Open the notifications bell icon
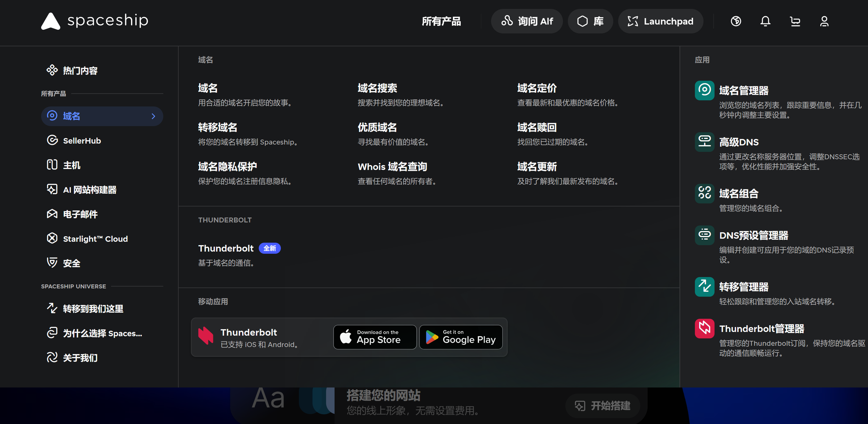 pos(765,21)
